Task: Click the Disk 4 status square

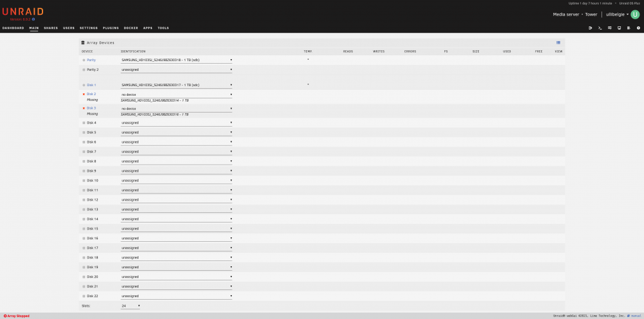Action: coord(84,123)
